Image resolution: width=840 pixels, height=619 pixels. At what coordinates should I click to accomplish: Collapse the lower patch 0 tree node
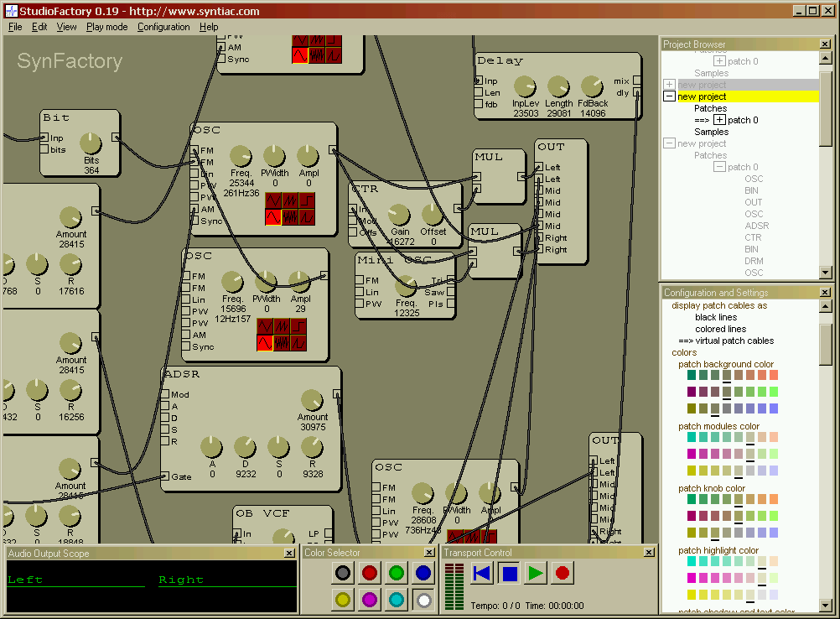coord(722,166)
